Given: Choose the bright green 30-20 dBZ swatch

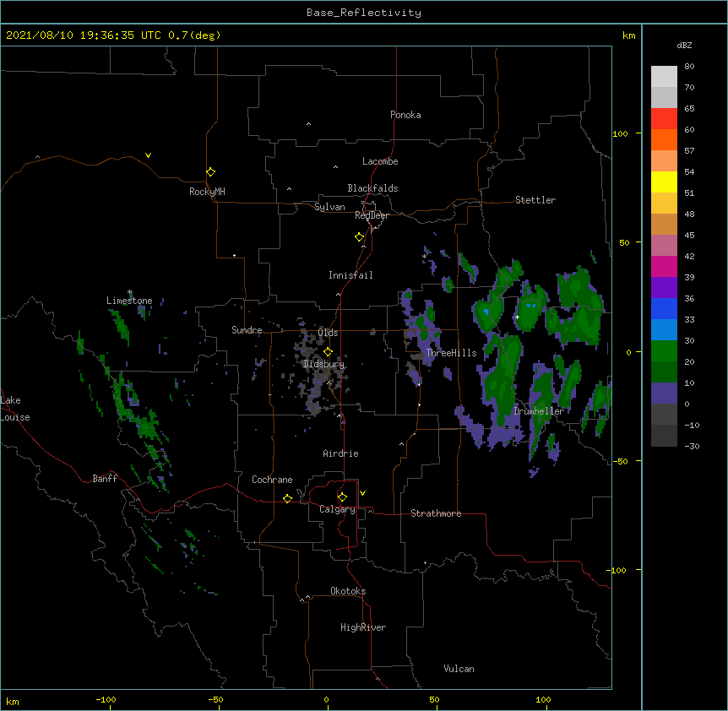Looking at the screenshot, I should click(664, 351).
